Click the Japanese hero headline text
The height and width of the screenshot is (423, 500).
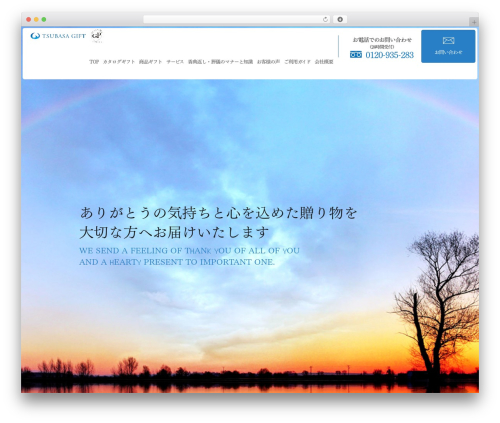(x=218, y=222)
